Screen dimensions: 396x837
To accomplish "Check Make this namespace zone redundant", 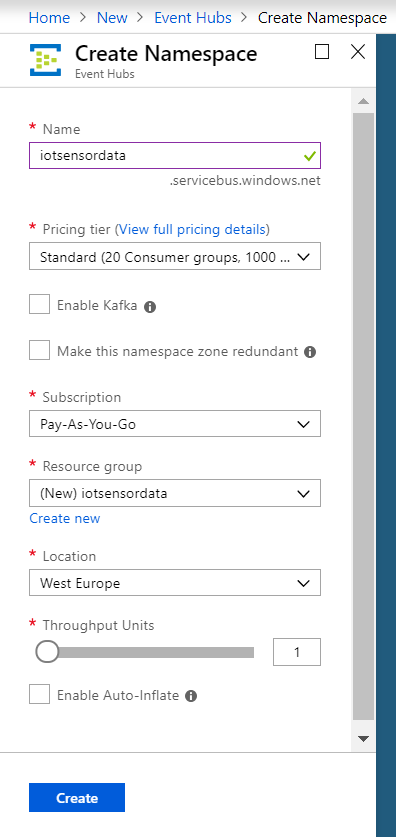I will coord(39,351).
